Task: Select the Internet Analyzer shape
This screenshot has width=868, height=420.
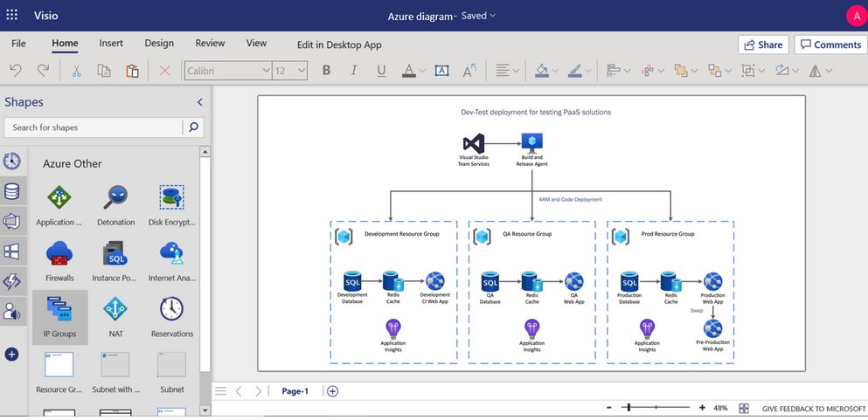Action: pyautogui.click(x=171, y=261)
